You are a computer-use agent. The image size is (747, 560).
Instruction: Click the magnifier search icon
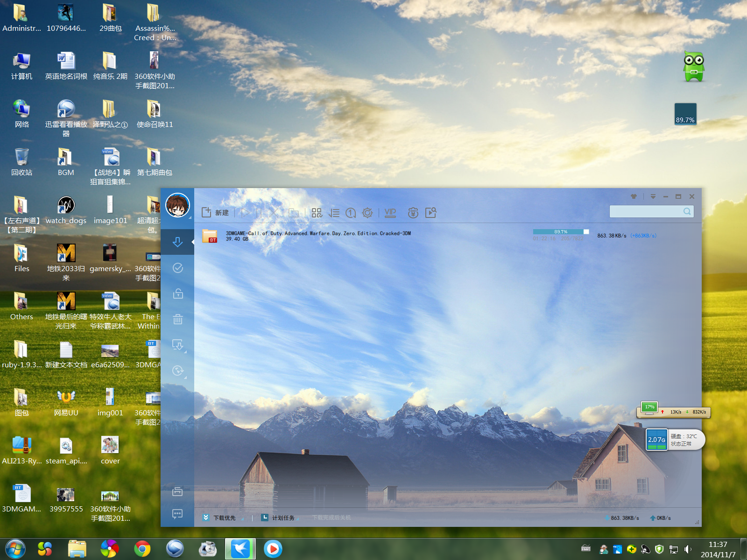coord(687,211)
